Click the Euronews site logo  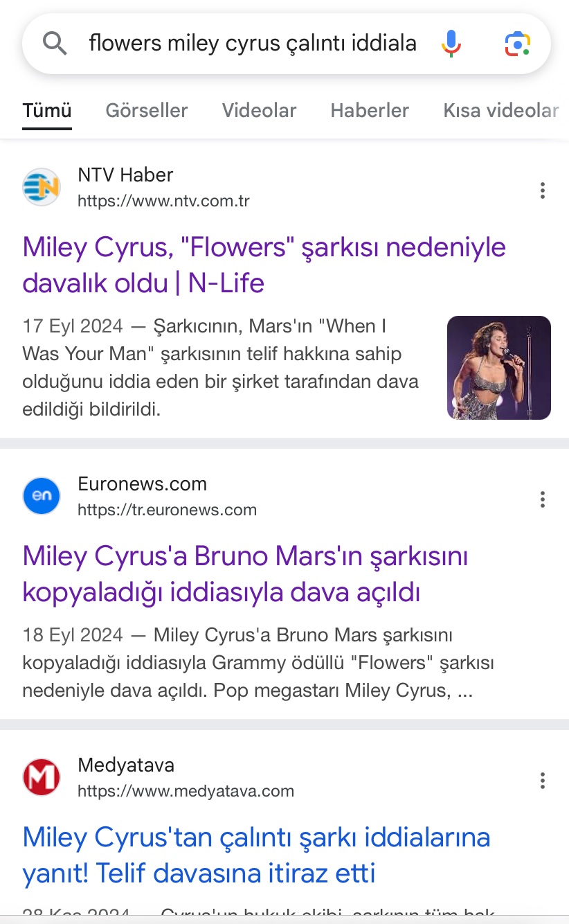42,496
